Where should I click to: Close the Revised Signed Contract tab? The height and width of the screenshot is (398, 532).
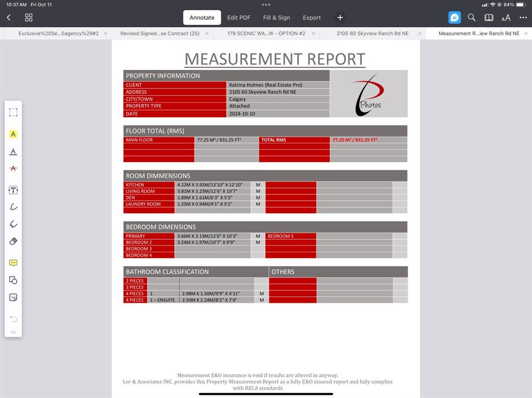(x=207, y=33)
